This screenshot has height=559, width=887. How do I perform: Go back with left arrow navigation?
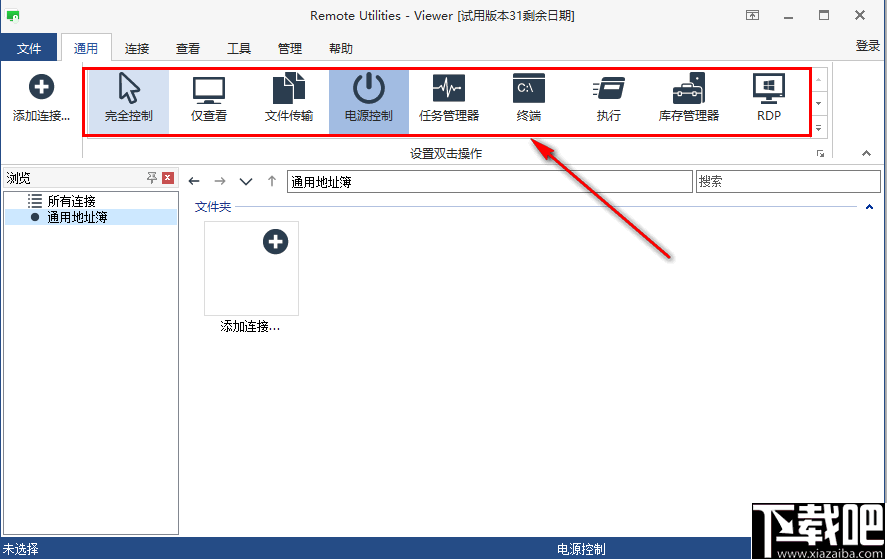click(194, 181)
